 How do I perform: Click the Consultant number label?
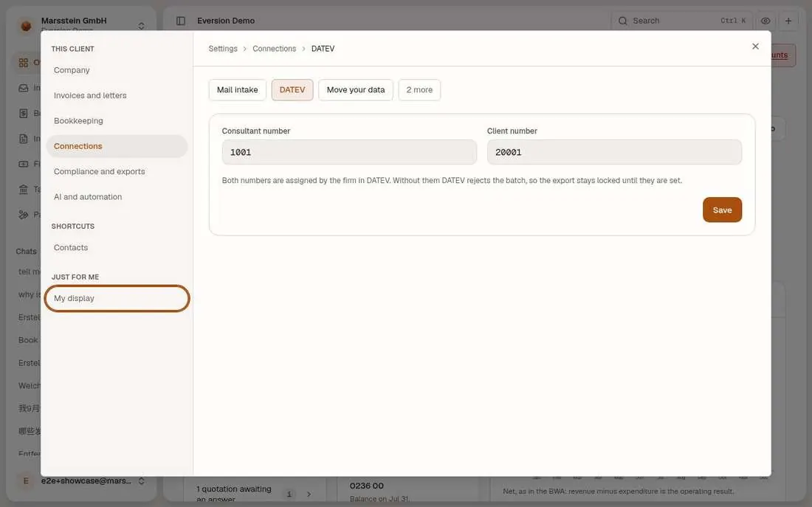point(256,131)
